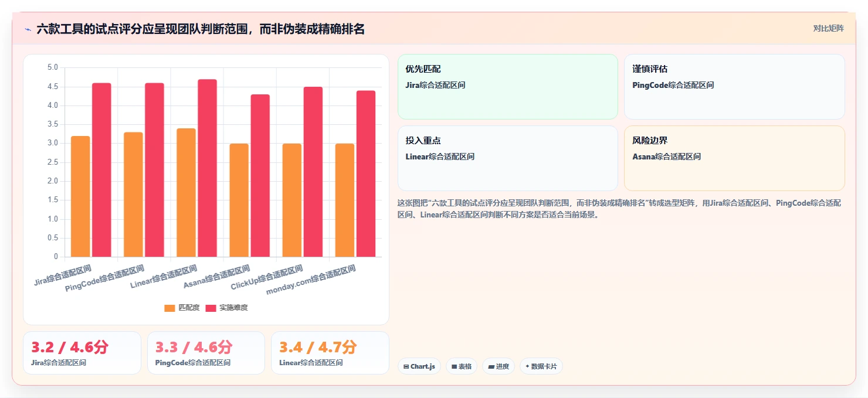Image resolution: width=868 pixels, height=398 pixels.
Task: Click the orange 匹配度 legend swatch
Action: click(169, 308)
